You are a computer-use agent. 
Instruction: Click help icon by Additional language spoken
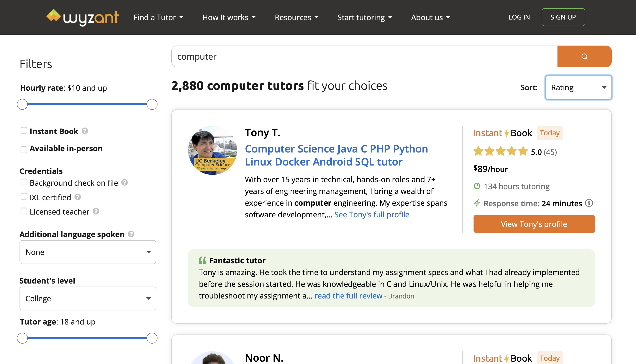pos(131,234)
